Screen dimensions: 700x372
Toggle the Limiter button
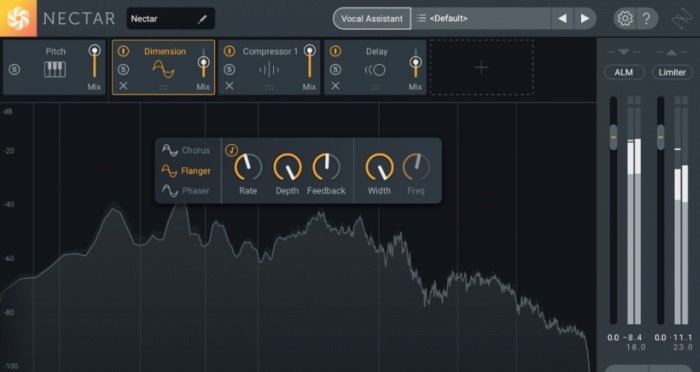pos(672,72)
